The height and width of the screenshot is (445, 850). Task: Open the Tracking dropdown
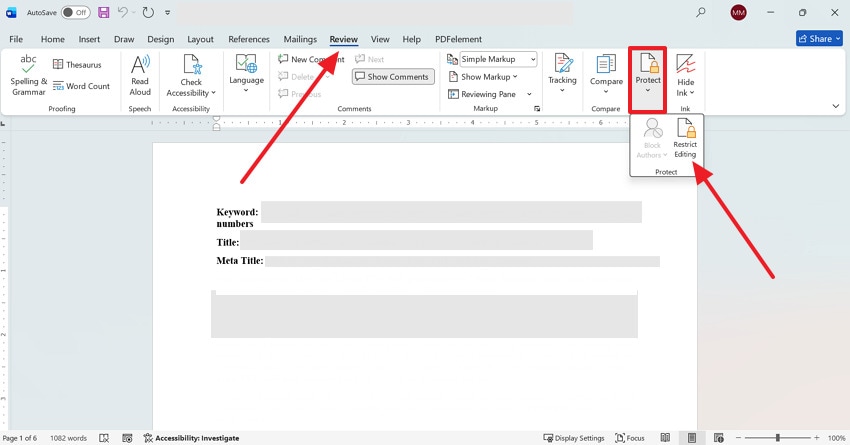562,74
